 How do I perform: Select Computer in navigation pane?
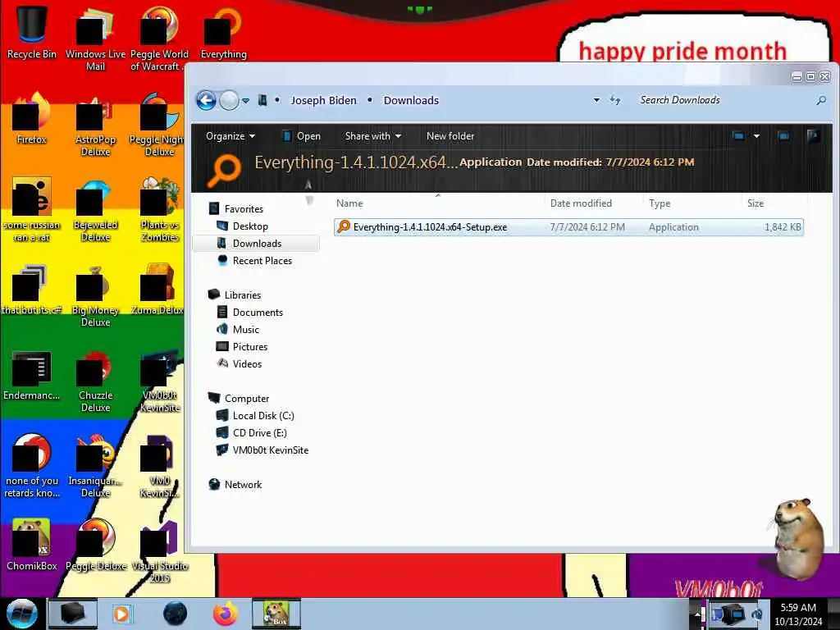pos(246,399)
